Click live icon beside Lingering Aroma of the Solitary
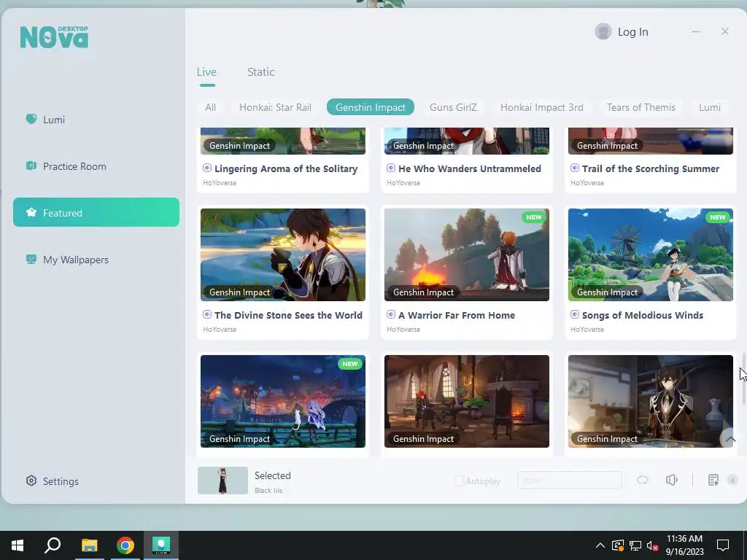Screen dimensions: 747x560 207,168
